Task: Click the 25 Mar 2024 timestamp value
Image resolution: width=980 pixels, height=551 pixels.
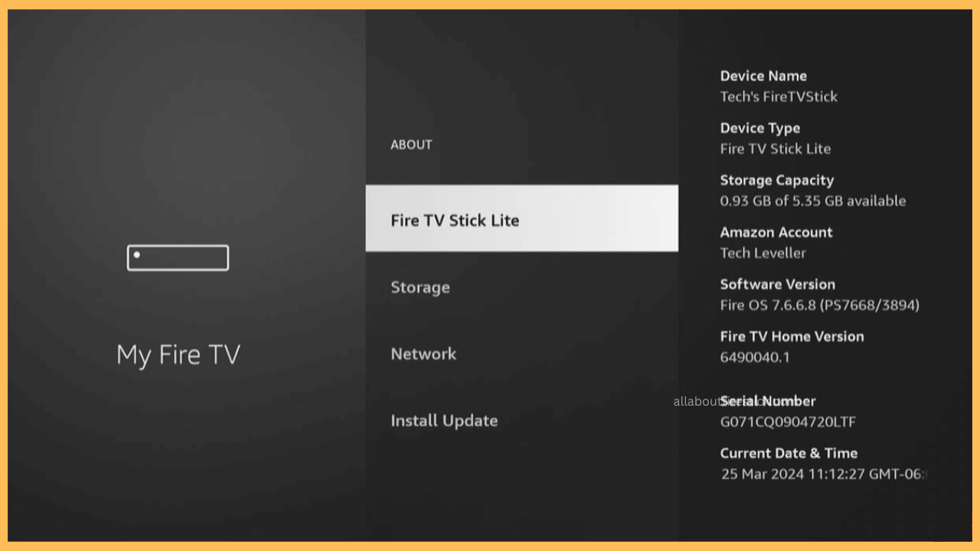Action: tap(825, 474)
